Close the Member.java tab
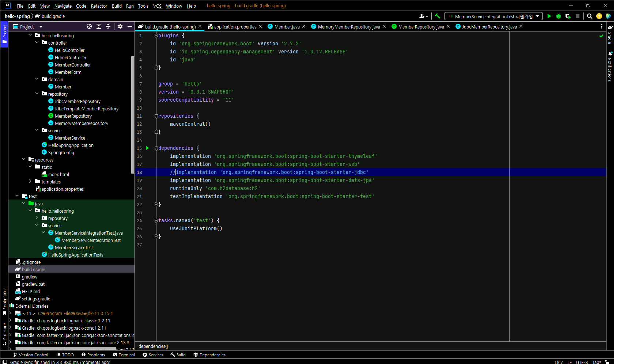This screenshot has width=620, height=364. click(x=304, y=26)
